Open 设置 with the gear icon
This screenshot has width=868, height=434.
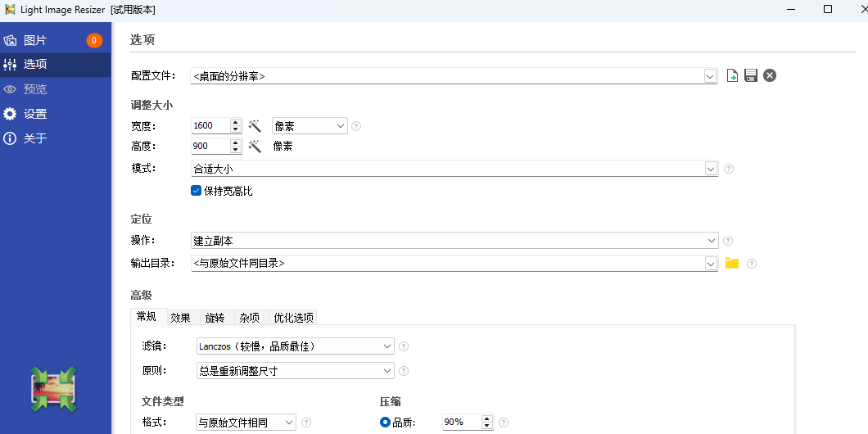pyautogui.click(x=56, y=114)
